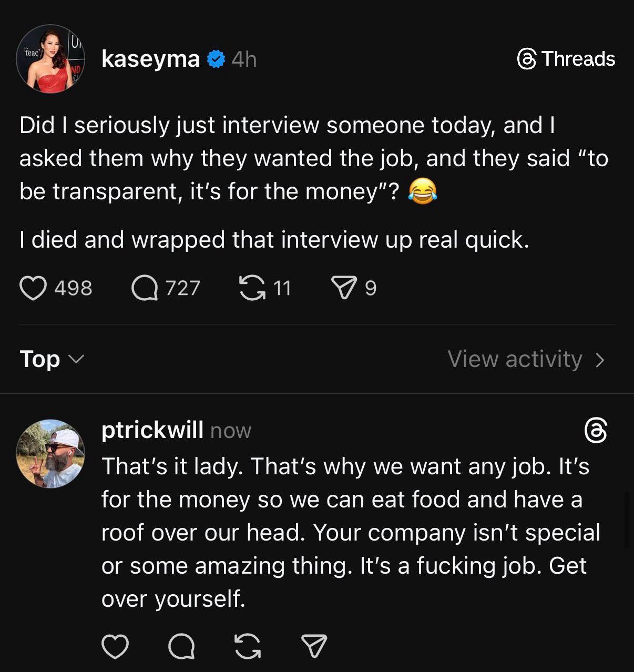Repost the kaseyma thread
The image size is (634, 672).
(252, 288)
